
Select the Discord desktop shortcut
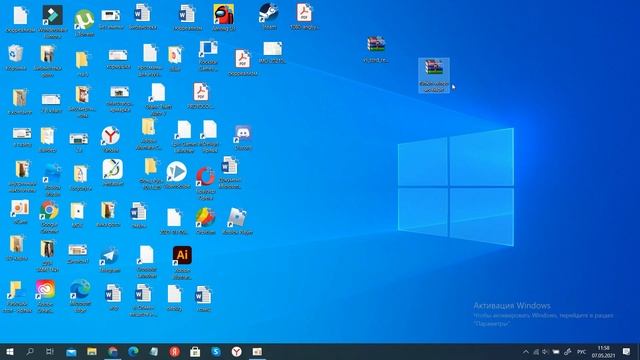pos(243,138)
